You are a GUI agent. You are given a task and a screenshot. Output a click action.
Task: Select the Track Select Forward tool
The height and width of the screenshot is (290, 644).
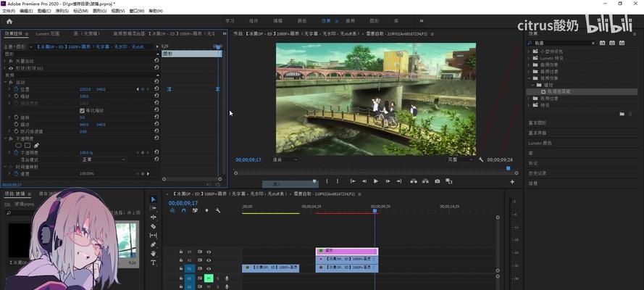[153, 208]
